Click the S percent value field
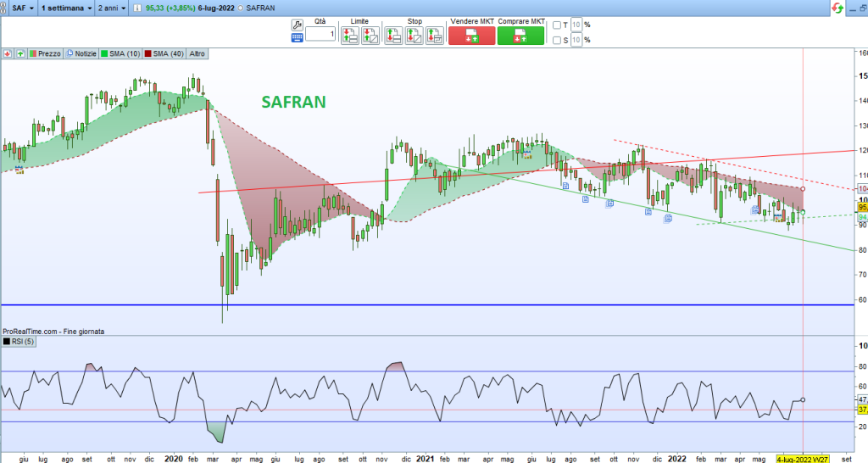868x463 pixels. point(576,40)
